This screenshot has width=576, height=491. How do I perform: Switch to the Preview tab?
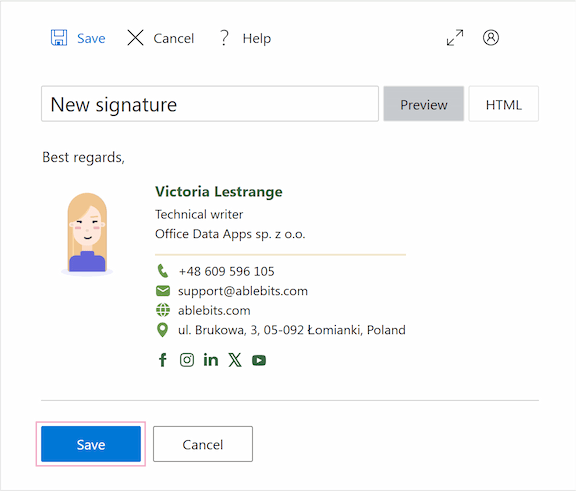pyautogui.click(x=424, y=104)
